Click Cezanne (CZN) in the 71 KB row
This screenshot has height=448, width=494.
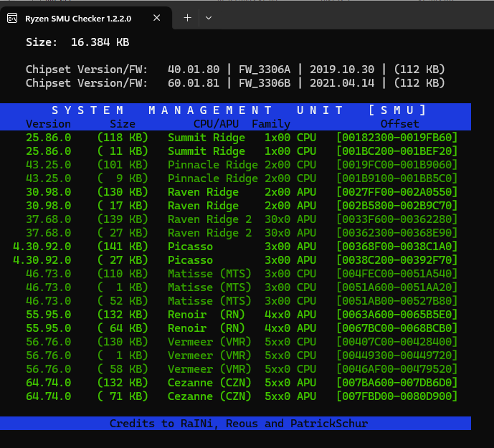[x=209, y=396]
